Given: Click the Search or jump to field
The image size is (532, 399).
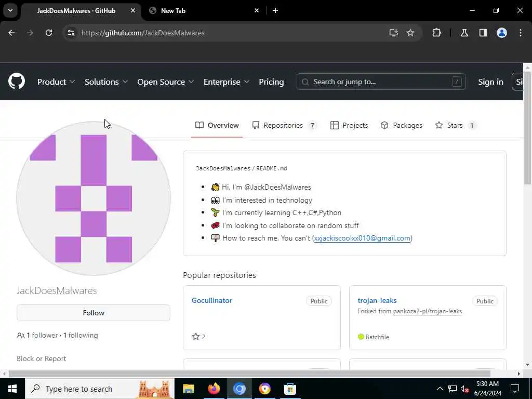Looking at the screenshot, I should click(381, 82).
